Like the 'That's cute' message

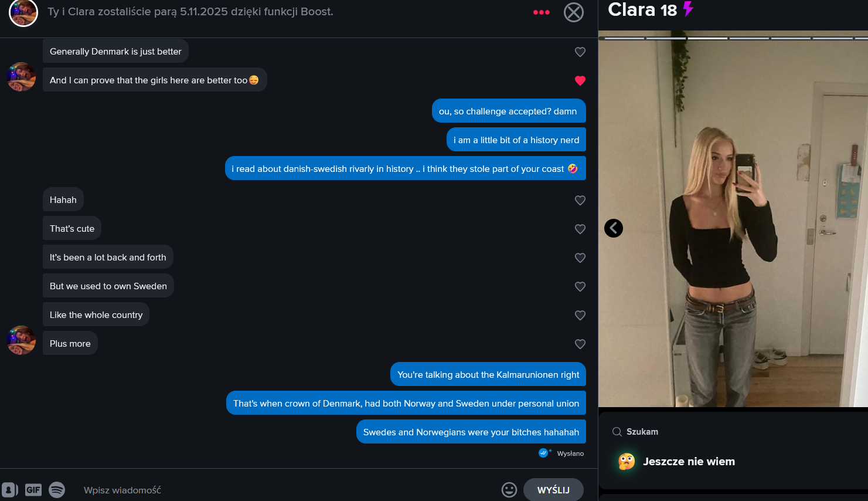[580, 229]
